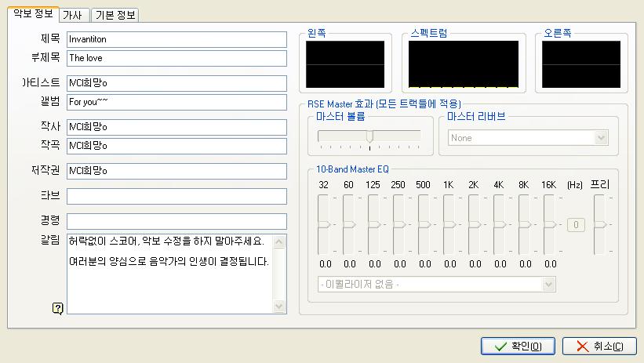Viewport: 644px width, 363px height.
Task: Click the 125 Hz EQ band slider
Action: coord(373,224)
